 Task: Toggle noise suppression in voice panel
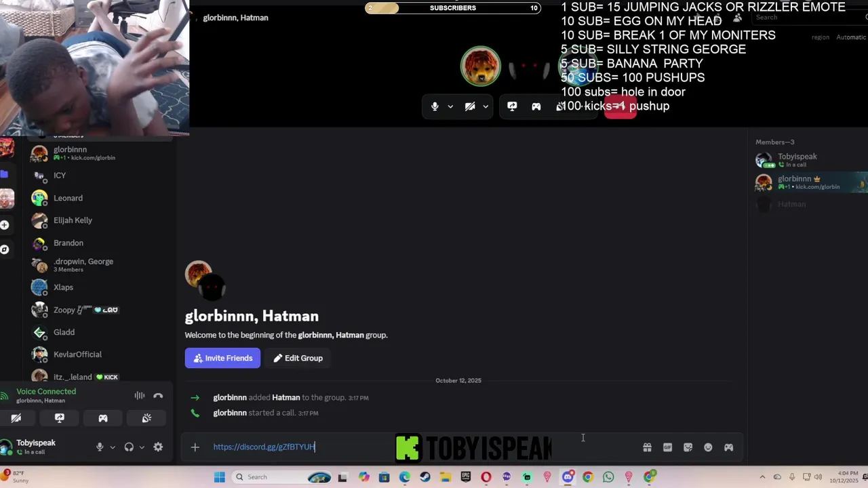click(x=140, y=396)
